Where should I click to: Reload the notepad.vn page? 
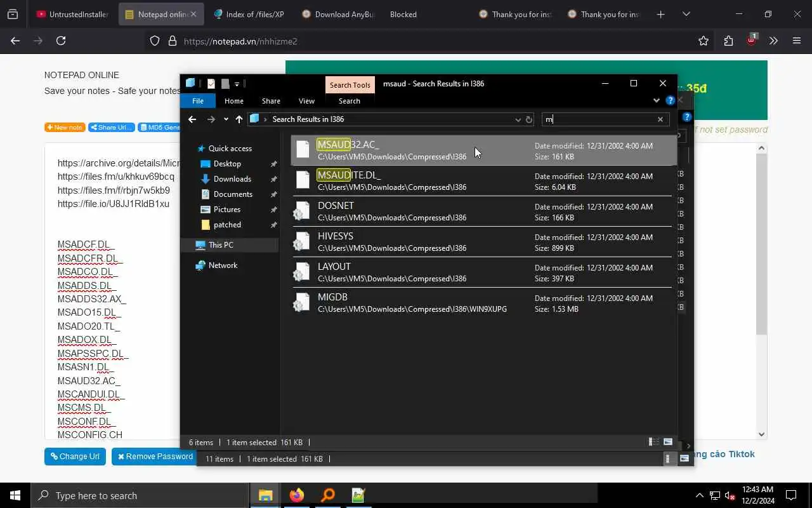(x=61, y=41)
